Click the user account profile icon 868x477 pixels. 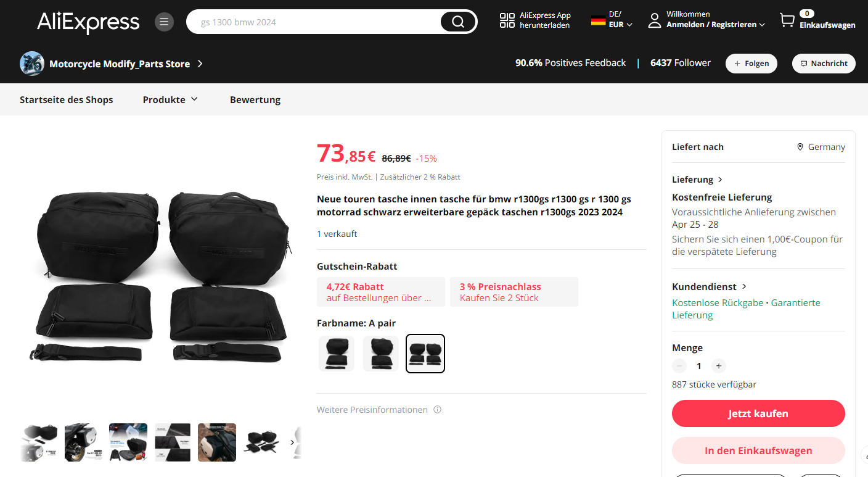point(654,20)
